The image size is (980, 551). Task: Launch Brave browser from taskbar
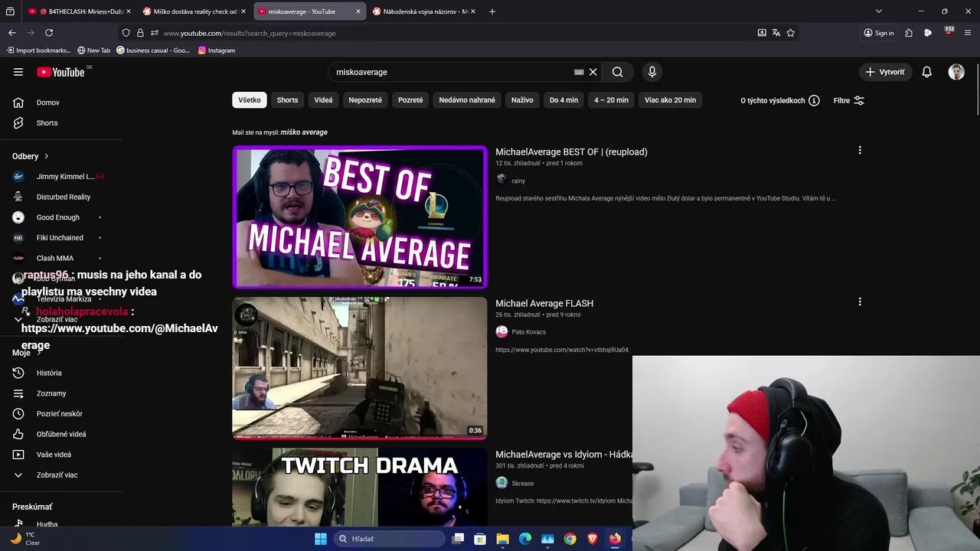coord(592,539)
